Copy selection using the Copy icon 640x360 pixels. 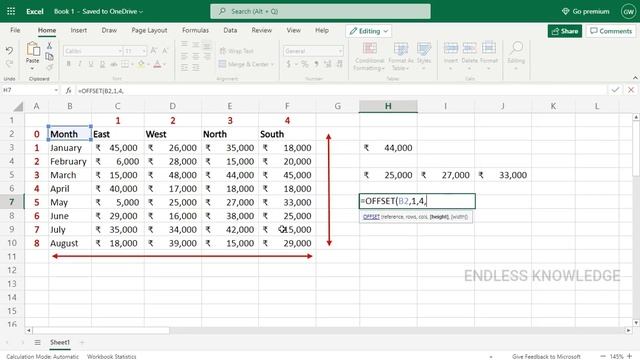tap(49, 56)
